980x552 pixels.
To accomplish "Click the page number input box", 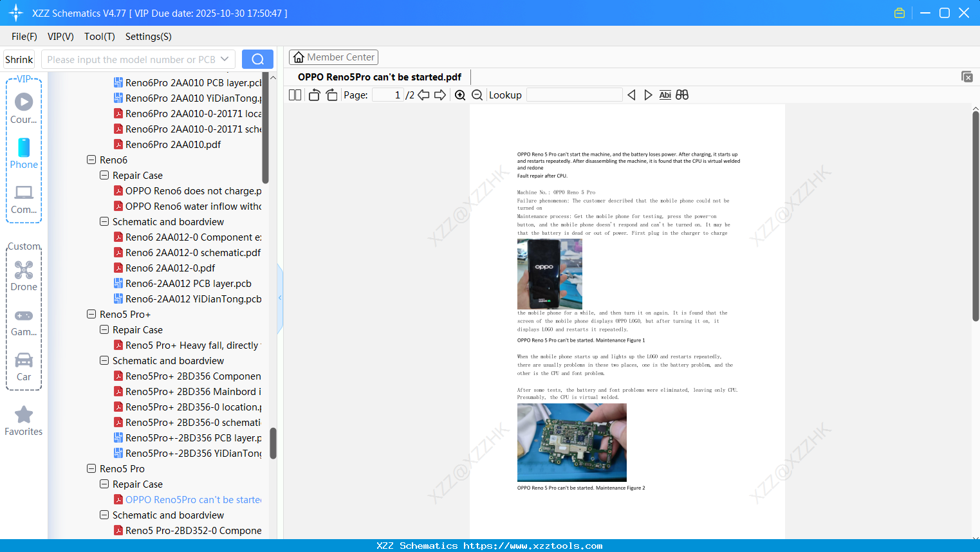I will [388, 95].
